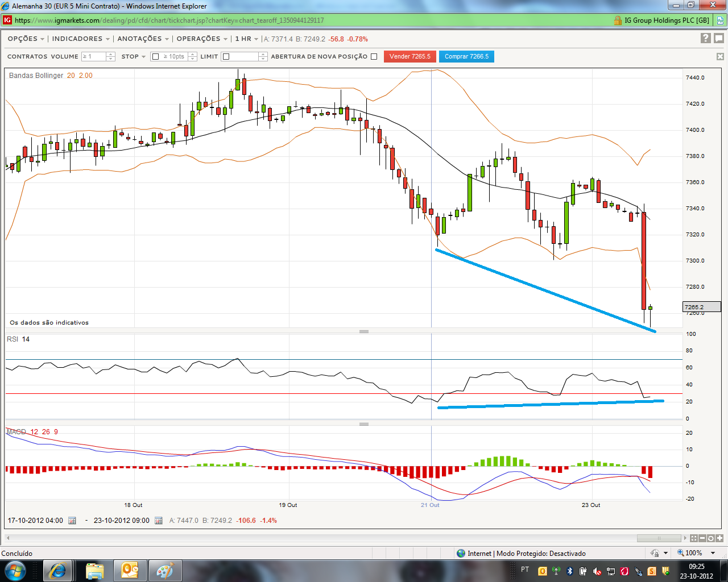The image size is (728, 582).
Task: Open the OPERAÇÕES menu
Action: click(202, 39)
